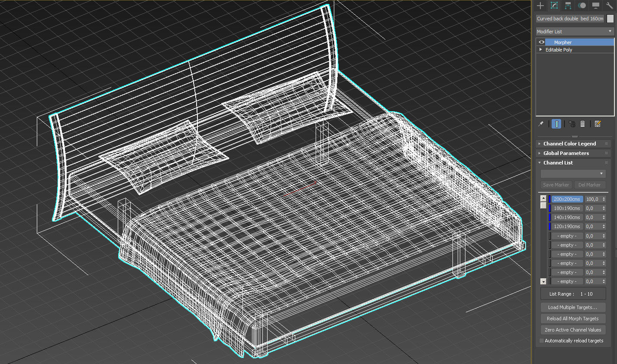Click the channel list scroll down arrow
This screenshot has width=617, height=364.
point(543,281)
